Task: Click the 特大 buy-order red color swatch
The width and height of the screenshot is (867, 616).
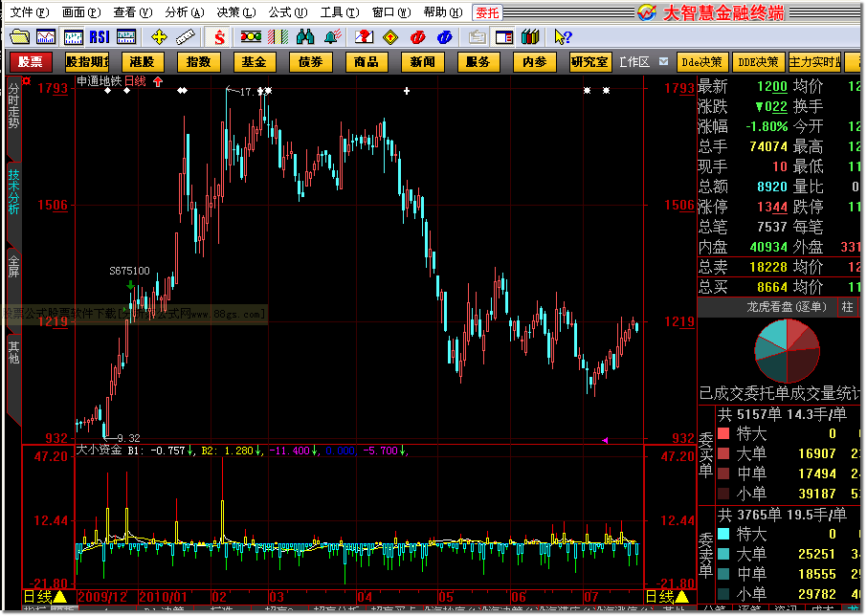Action: point(723,433)
